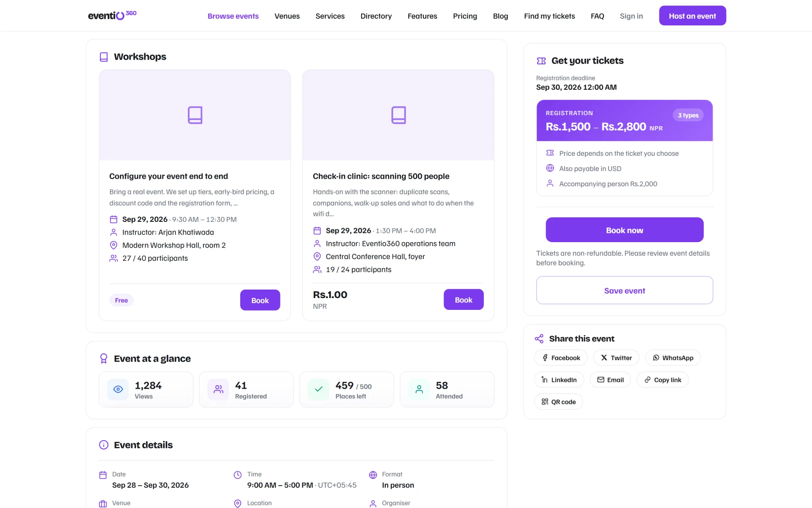This screenshot has width=812, height=508.
Task: Book the Configure your event end to end workshop
Action: point(260,300)
